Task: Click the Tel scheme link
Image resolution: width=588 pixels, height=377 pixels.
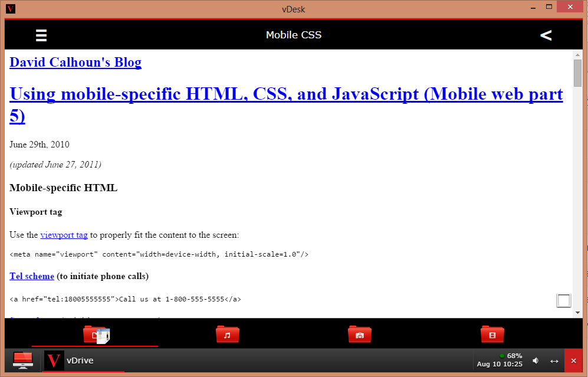Action: [x=32, y=276]
